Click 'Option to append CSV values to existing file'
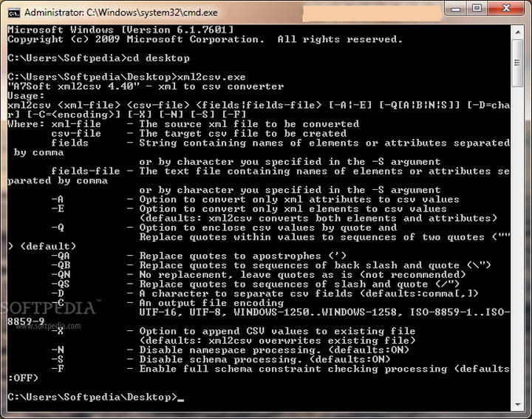Screen dimensions: 532x419 [x=277, y=331]
